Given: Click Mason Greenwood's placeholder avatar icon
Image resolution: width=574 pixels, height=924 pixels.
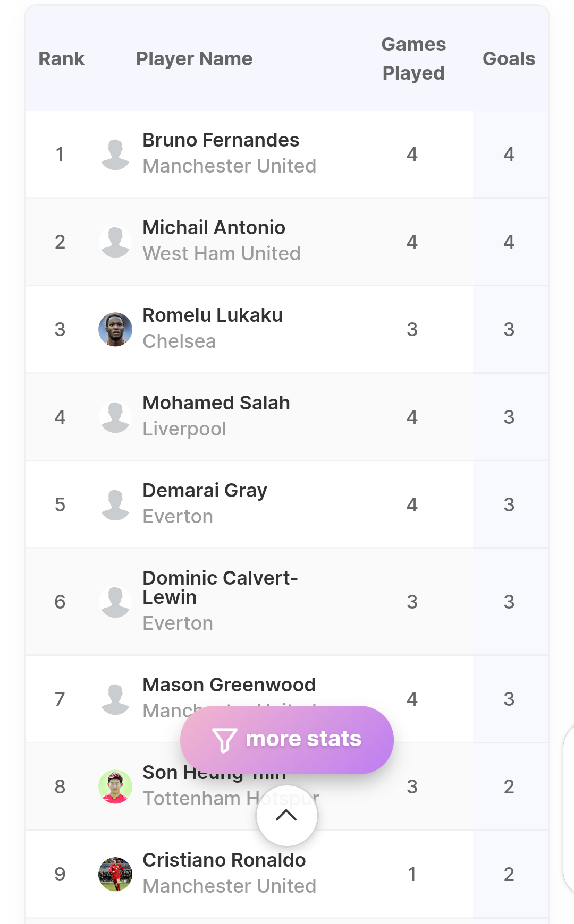Looking at the screenshot, I should click(x=115, y=699).
